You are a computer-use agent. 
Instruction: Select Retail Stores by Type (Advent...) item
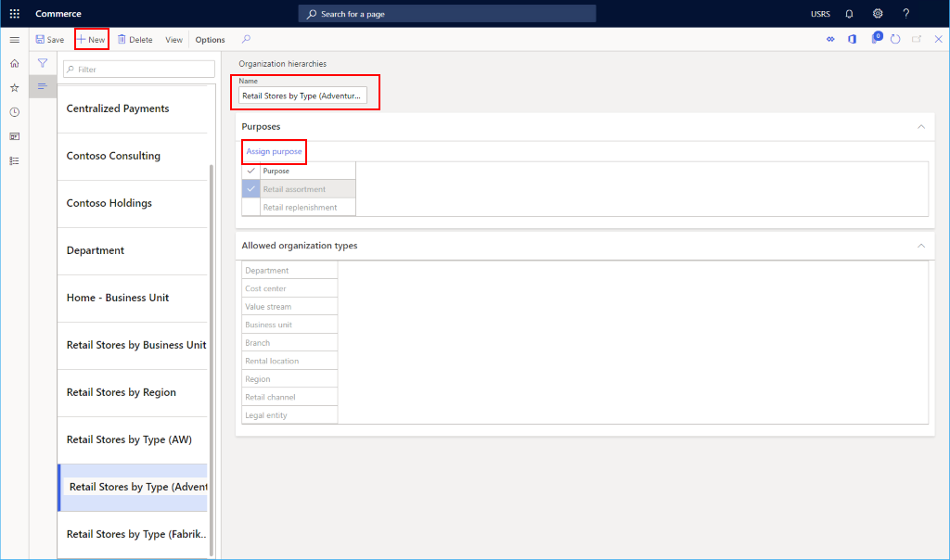click(x=132, y=487)
